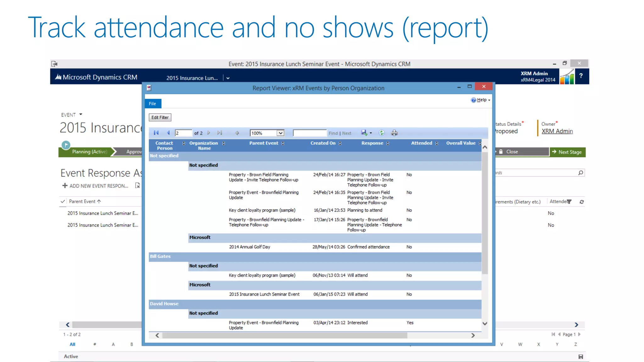Click 2015 Insurance Lunch Seminar Event report entry
Viewport: 644px width, 362px height.
[264, 294]
